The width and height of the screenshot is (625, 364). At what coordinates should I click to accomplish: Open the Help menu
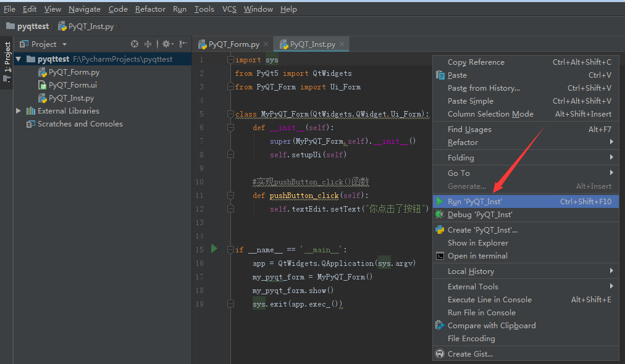point(288,9)
